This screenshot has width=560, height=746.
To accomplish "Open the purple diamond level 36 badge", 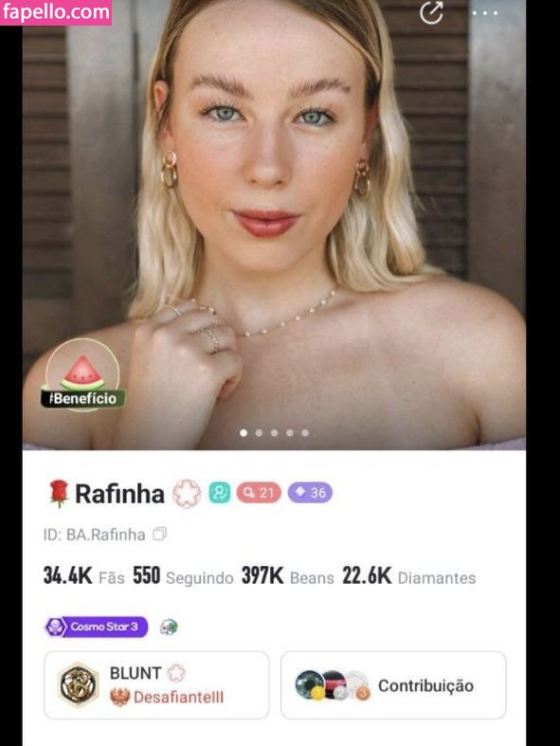I will (x=310, y=492).
